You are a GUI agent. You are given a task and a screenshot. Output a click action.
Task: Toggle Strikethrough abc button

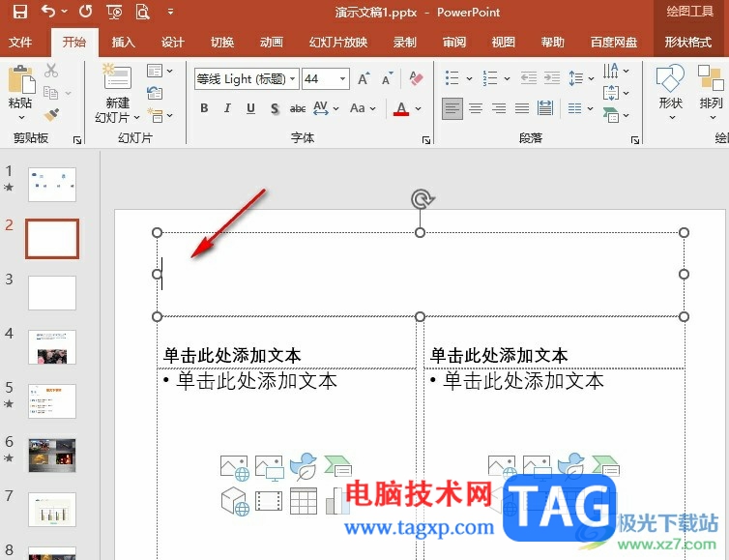coord(298,109)
